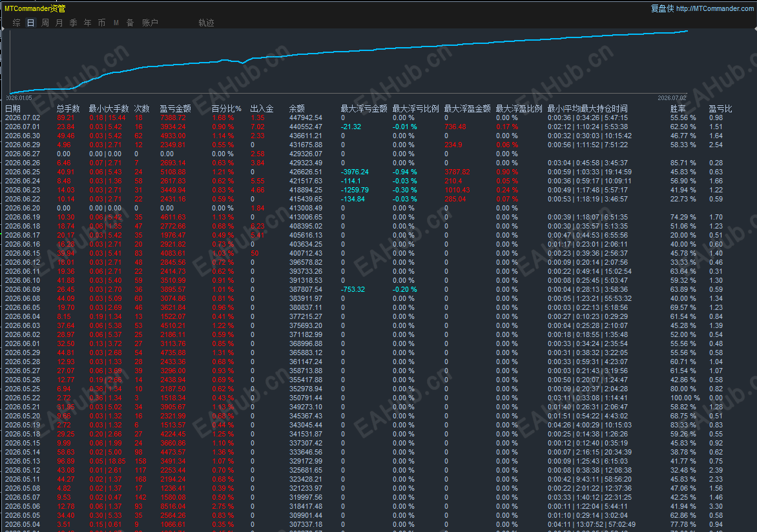Click the 最大浮盈比例 column header

(519, 108)
